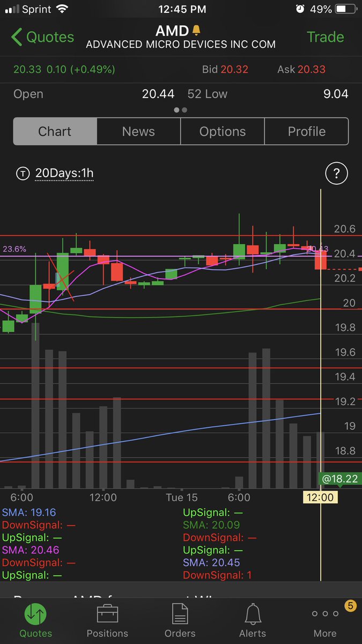Open chart help question mark icon
The height and width of the screenshot is (644, 362).
pos(337,173)
